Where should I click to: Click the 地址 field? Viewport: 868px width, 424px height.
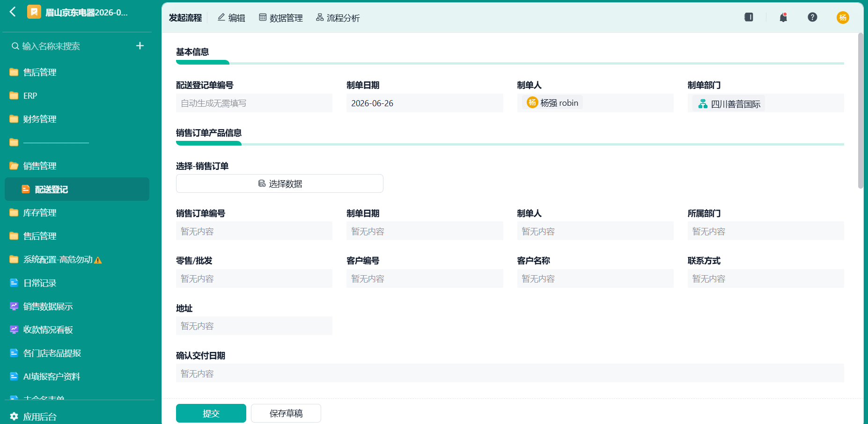click(254, 326)
